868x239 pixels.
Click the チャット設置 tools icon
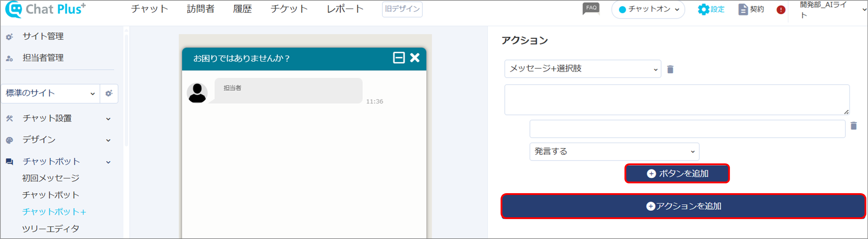[x=10, y=118]
